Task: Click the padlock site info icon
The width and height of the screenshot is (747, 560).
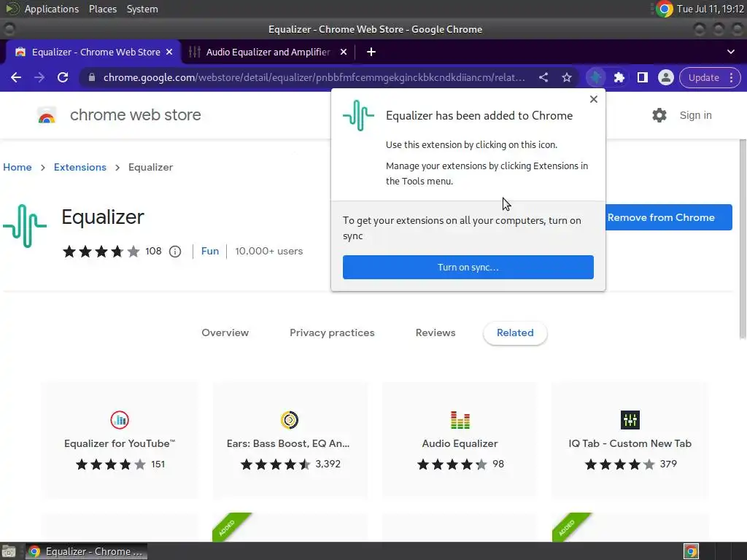Action: (91, 77)
